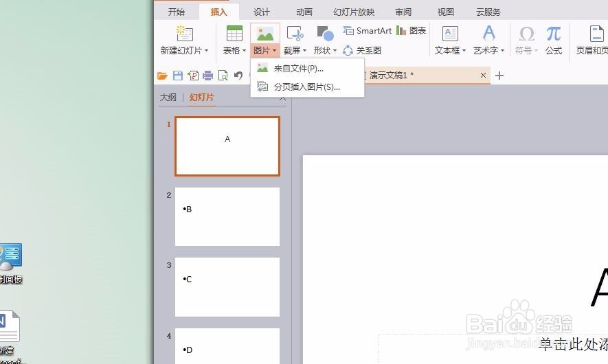The height and width of the screenshot is (364, 608).
Task: Select slide 1 thumbnail labeled A
Action: 227,146
